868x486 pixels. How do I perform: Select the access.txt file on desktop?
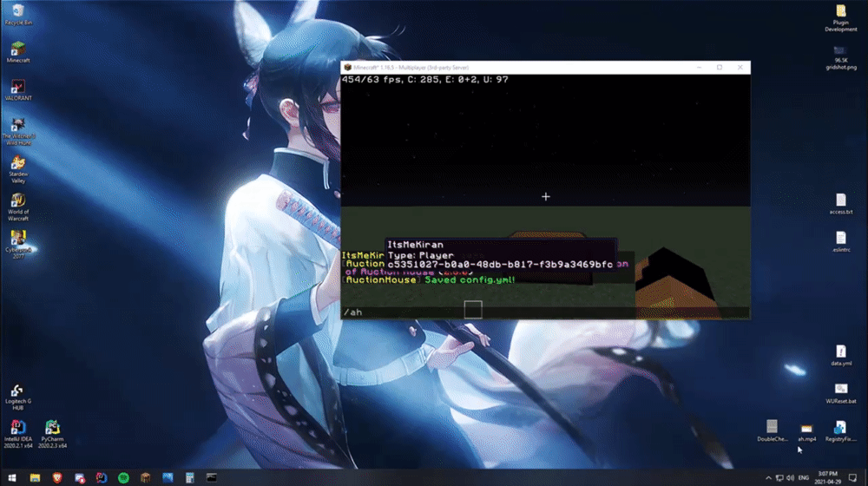point(841,204)
